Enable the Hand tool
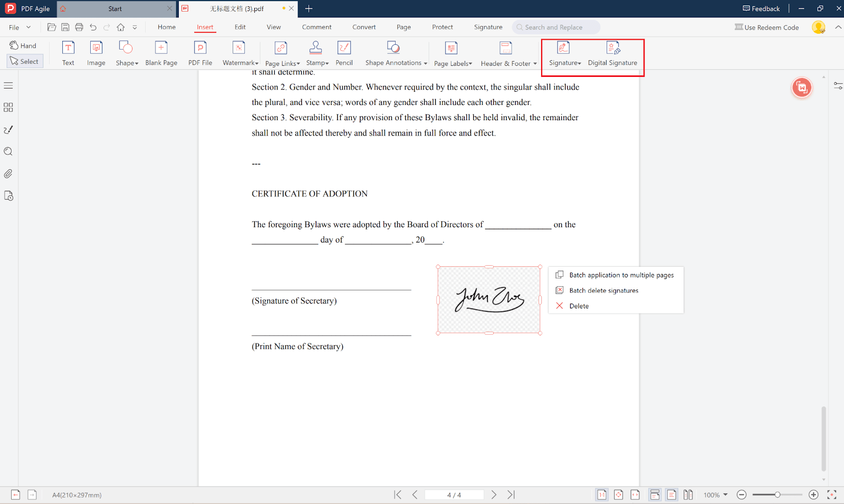 tap(23, 46)
